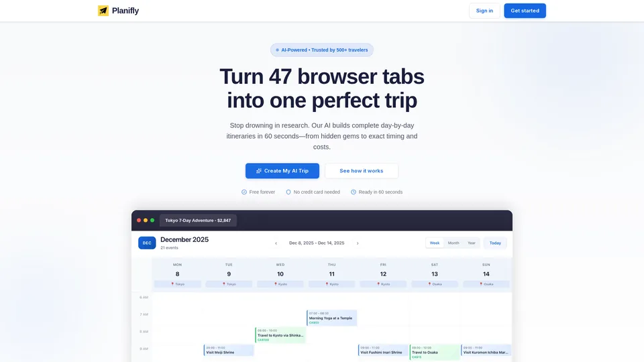Click the blue DEC month badge
The image size is (644, 362).
coord(147,243)
